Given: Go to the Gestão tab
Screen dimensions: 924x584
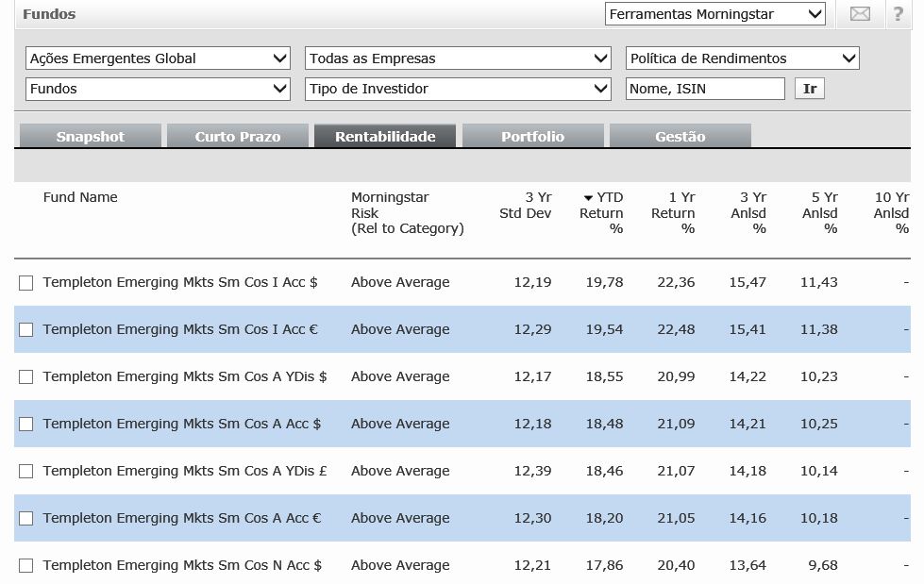Looking at the screenshot, I should [680, 136].
